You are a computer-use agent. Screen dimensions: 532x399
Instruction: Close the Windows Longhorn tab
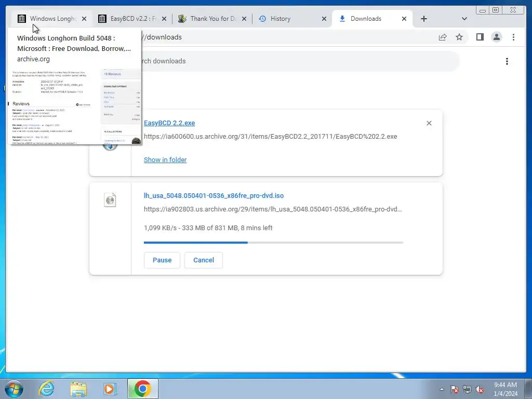pyautogui.click(x=84, y=19)
